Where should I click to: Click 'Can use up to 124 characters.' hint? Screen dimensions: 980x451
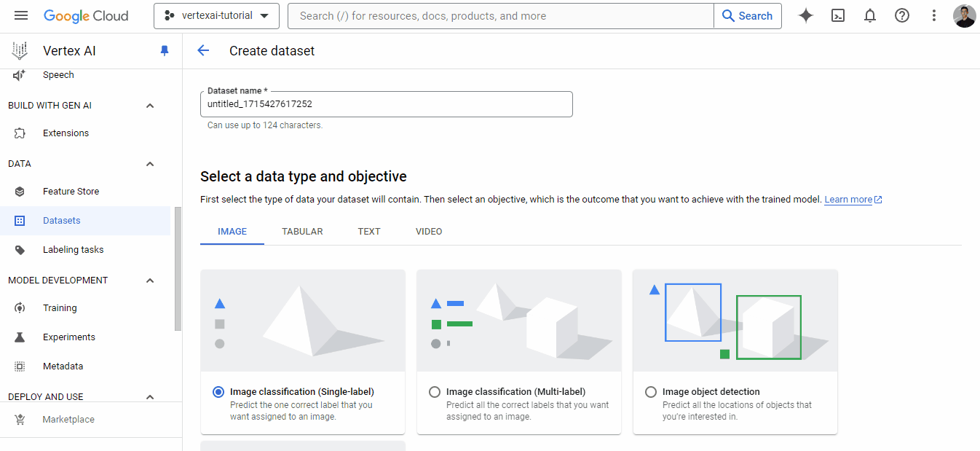pyautogui.click(x=265, y=125)
